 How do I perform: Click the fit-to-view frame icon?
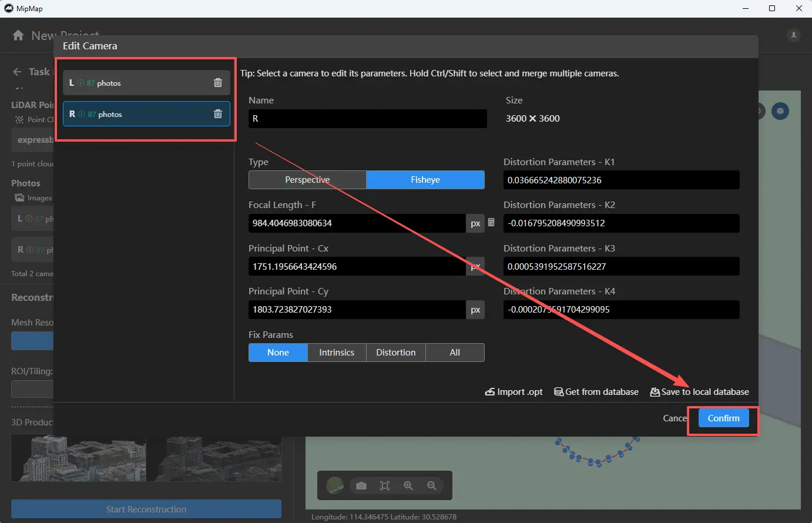tap(385, 485)
